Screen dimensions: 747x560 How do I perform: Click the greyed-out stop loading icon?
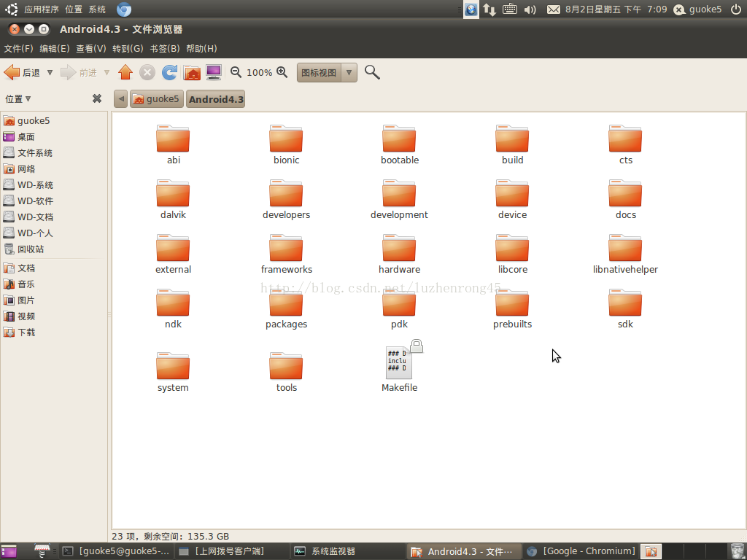point(147,72)
